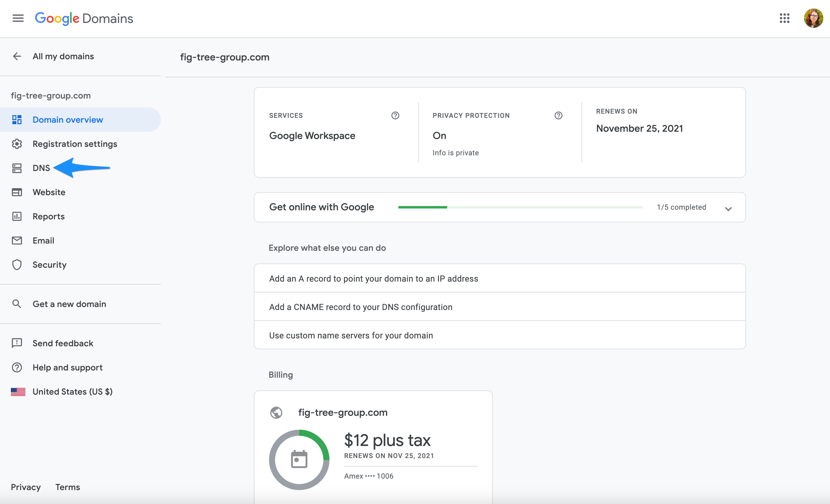This screenshot has height=504, width=830.
Task: Click the Google Domains logo
Action: [x=84, y=18]
